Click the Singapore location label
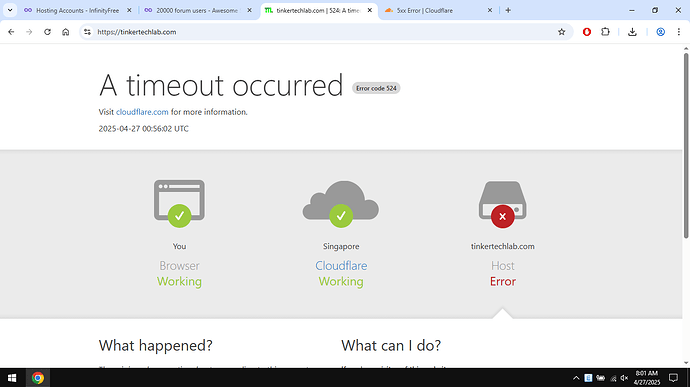Viewport: 690px width, 387px height. tap(341, 247)
